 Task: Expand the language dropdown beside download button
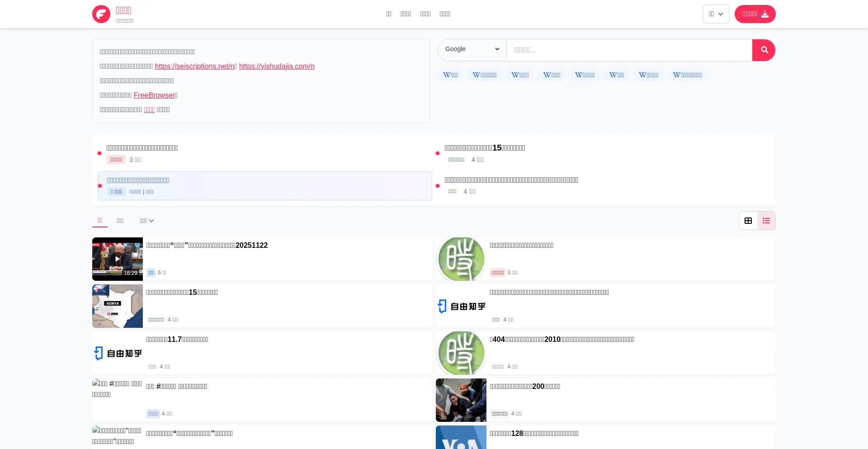[x=716, y=14]
